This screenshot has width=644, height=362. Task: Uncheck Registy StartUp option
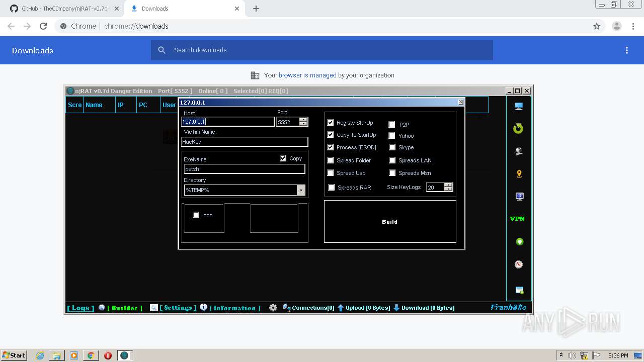[331, 123]
